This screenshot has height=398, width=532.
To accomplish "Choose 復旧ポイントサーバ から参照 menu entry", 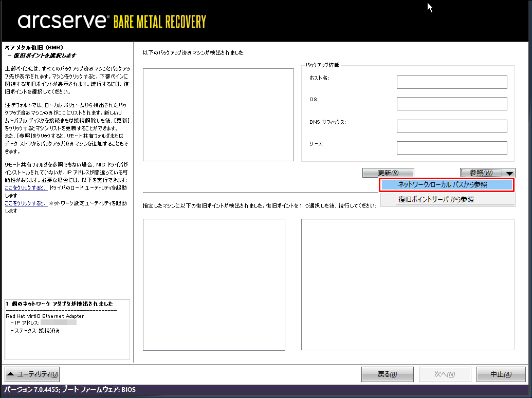I will [x=447, y=199].
